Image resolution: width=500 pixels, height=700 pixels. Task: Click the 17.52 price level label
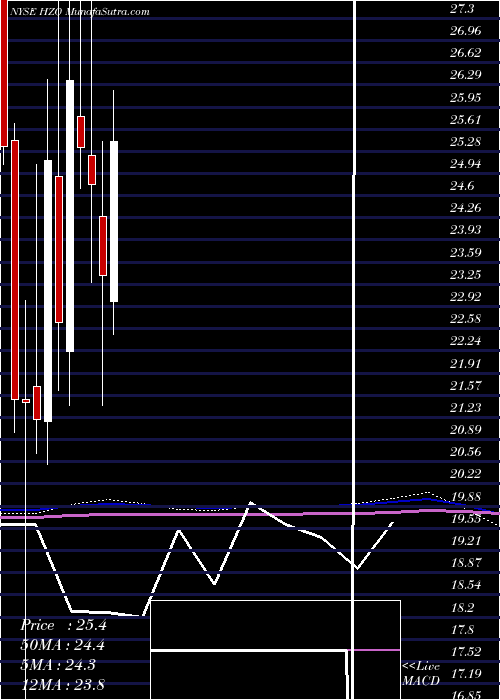tap(466, 651)
